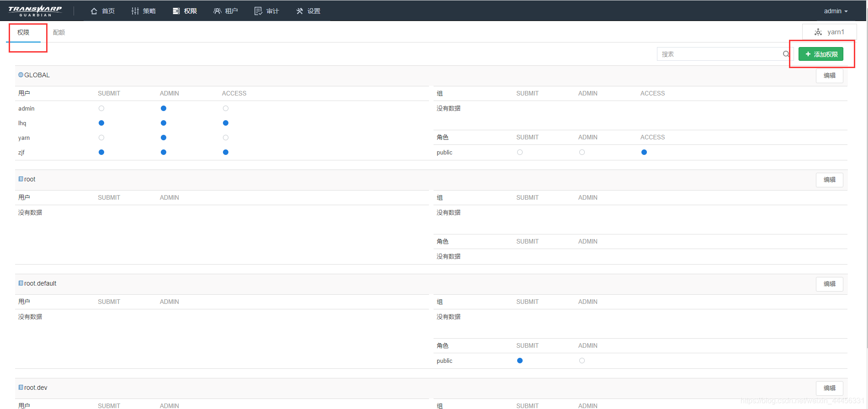This screenshot has height=409, width=868.
Task: Click user name zjf in GLOBAL
Action: [21, 152]
